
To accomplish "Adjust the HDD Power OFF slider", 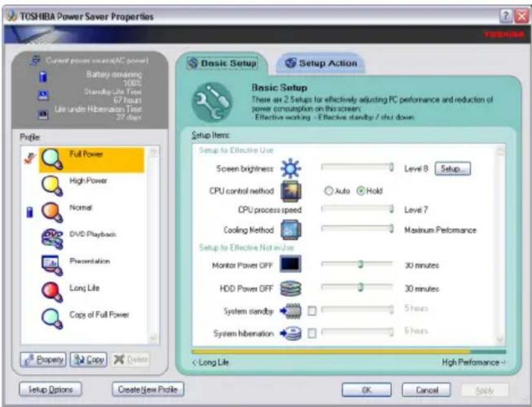I will point(357,287).
